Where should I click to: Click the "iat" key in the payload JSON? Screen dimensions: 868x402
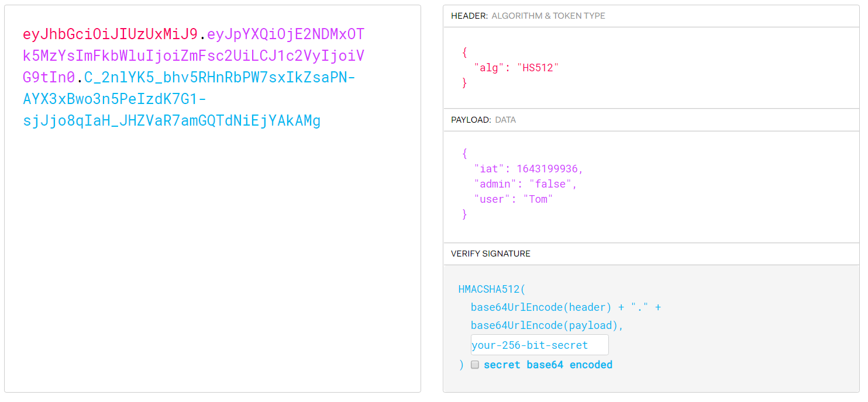click(x=490, y=169)
